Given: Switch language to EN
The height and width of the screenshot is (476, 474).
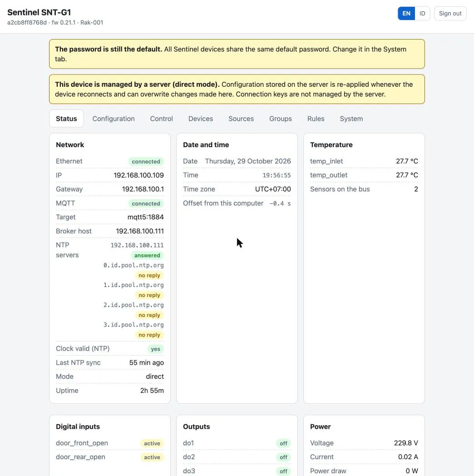Looking at the screenshot, I should pos(406,13).
